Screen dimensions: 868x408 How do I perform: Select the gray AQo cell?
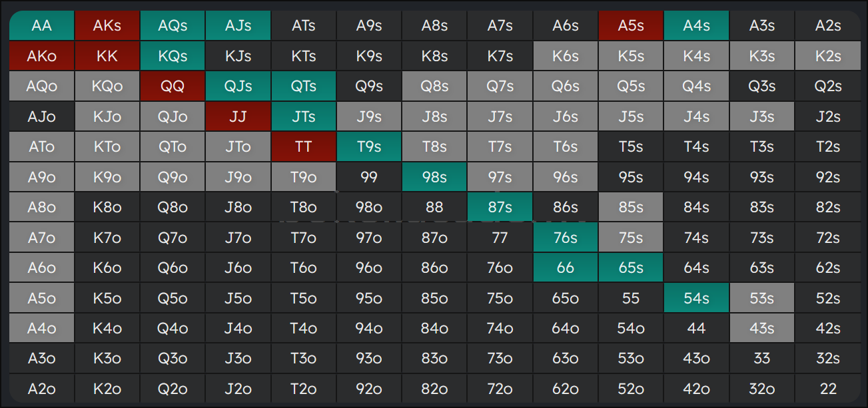41,87
